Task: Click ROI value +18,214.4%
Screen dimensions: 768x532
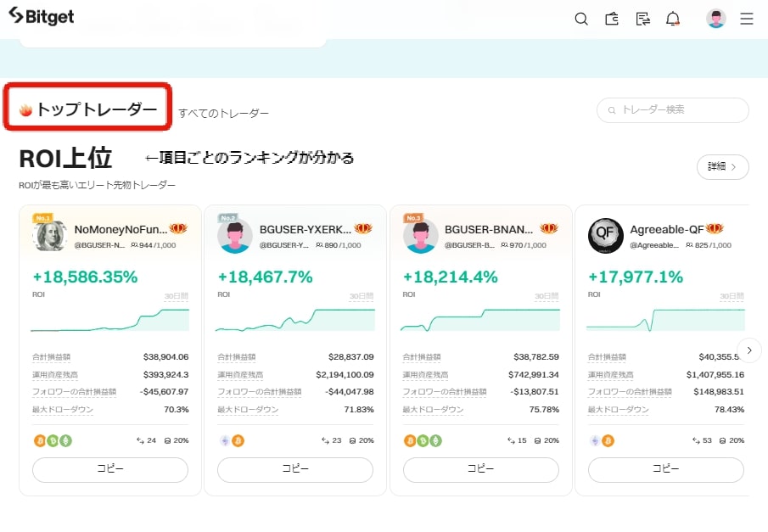Action: coord(450,277)
